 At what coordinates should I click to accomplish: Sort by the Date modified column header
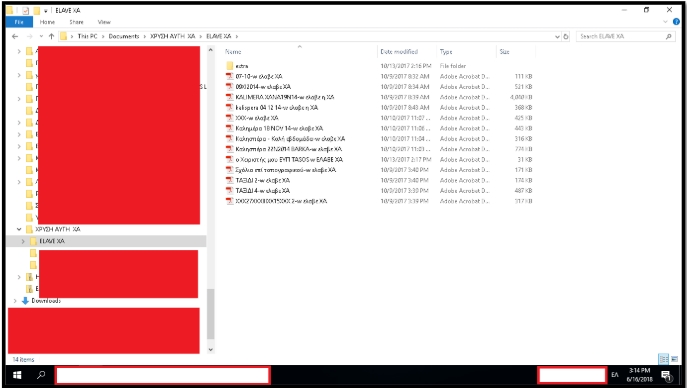click(x=399, y=52)
